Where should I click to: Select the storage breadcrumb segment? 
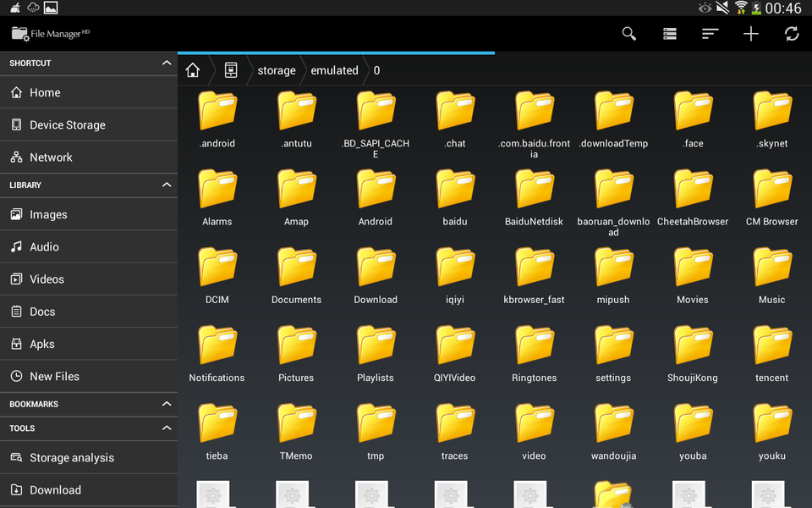point(276,70)
